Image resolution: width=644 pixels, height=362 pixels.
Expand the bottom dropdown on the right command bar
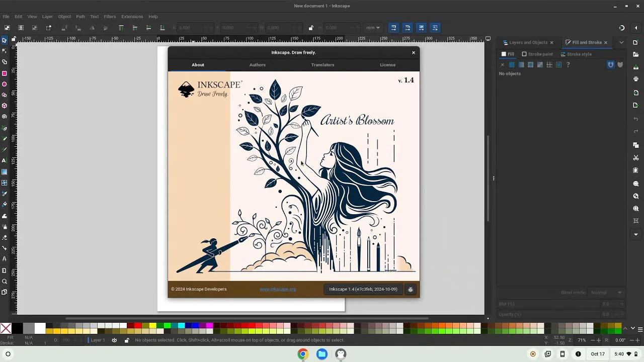pos(635,234)
